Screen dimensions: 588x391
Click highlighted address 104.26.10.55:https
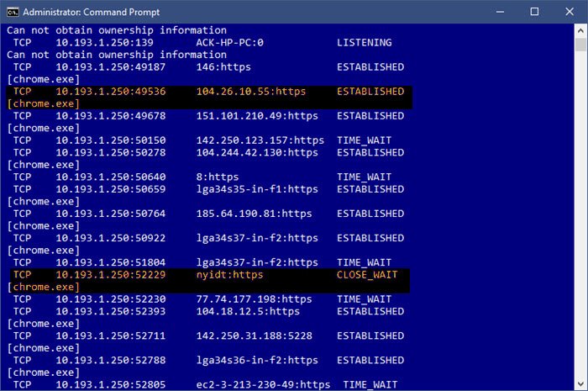(x=251, y=91)
